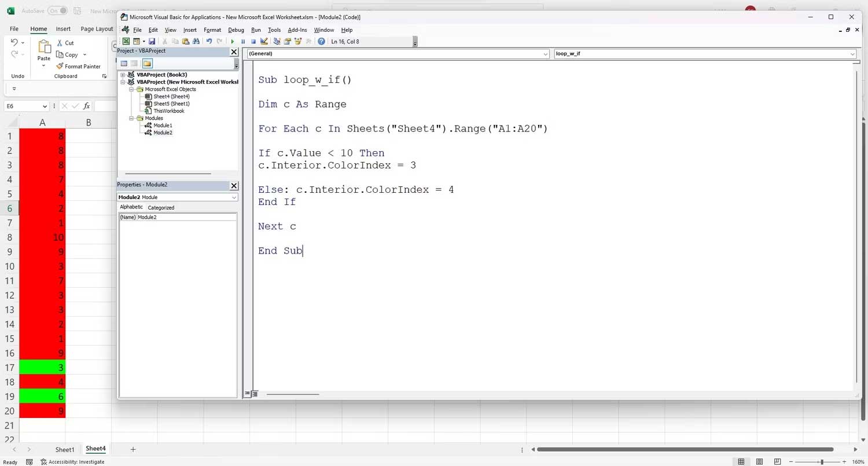Viewport: 868px width, 466px height.
Task: Toggle the AutoSave switch
Action: coord(57,11)
